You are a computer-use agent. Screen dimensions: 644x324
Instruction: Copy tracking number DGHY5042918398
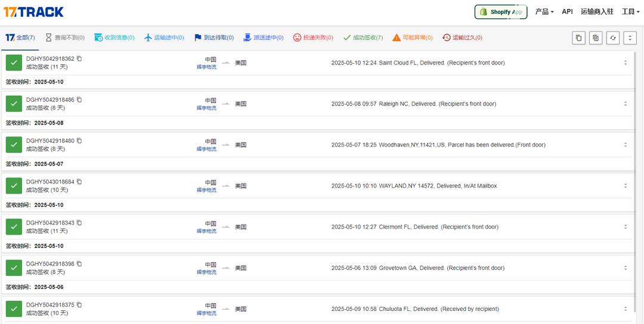click(79, 264)
